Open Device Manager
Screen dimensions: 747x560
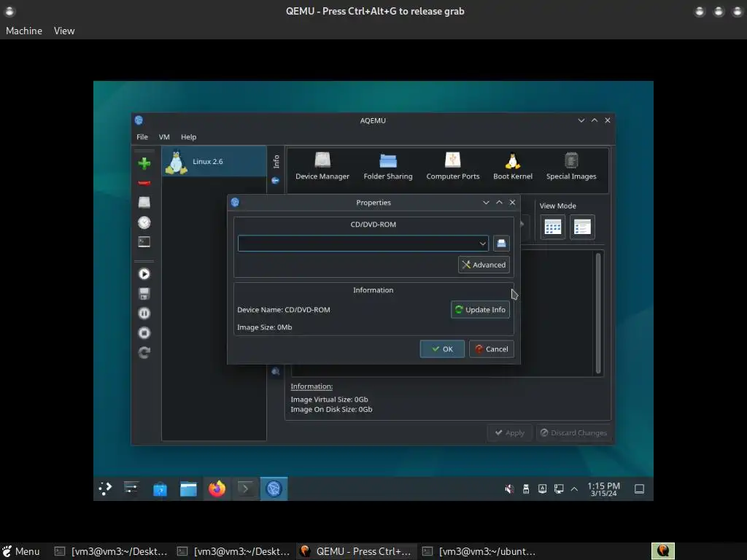point(322,166)
